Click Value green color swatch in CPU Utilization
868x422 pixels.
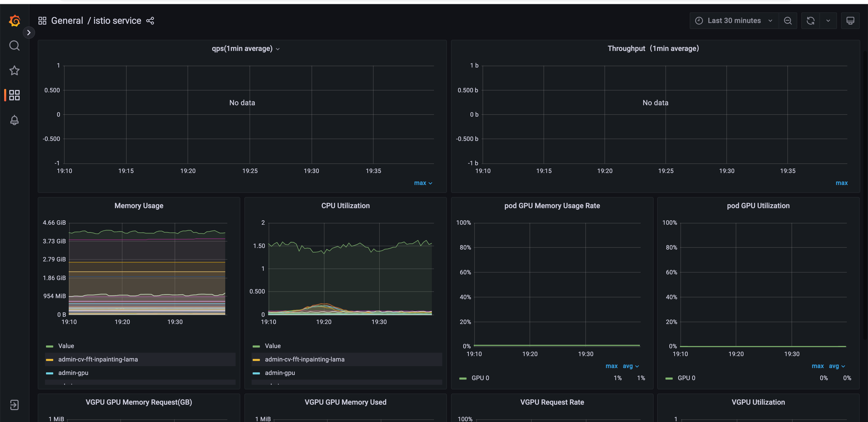[256, 346]
